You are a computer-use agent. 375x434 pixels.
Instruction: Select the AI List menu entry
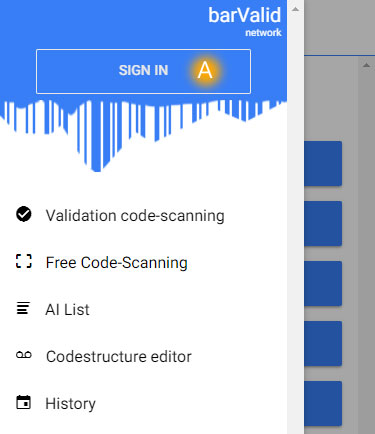[x=143, y=309]
